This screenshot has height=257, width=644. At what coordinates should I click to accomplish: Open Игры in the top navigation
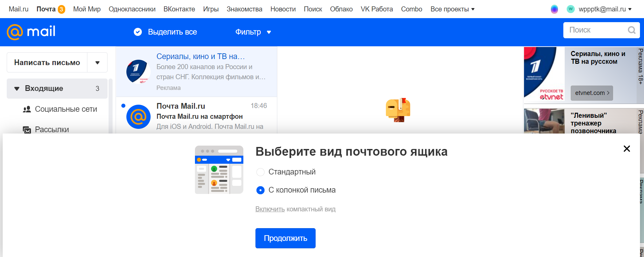[x=211, y=9]
